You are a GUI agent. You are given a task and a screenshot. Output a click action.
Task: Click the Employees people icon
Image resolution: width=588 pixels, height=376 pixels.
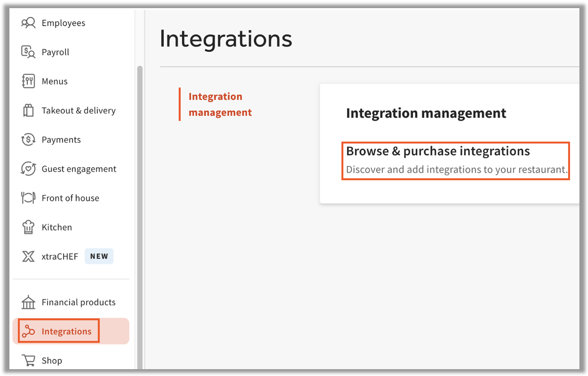point(28,23)
